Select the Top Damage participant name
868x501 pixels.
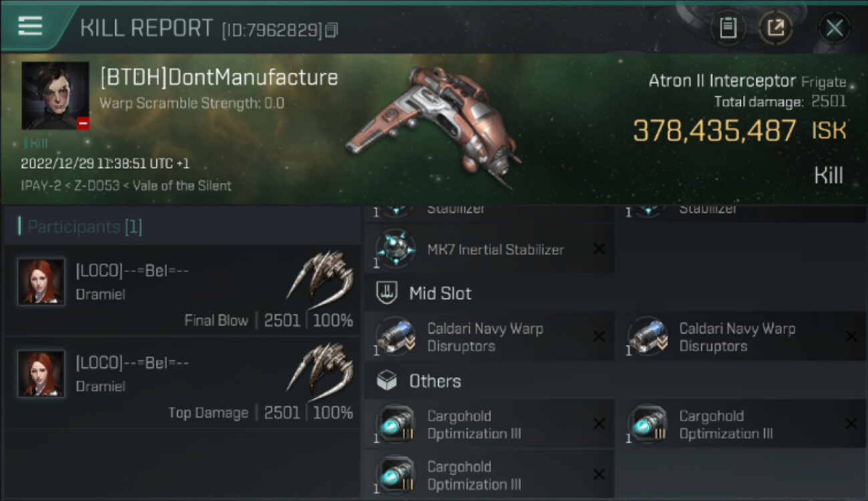click(132, 363)
